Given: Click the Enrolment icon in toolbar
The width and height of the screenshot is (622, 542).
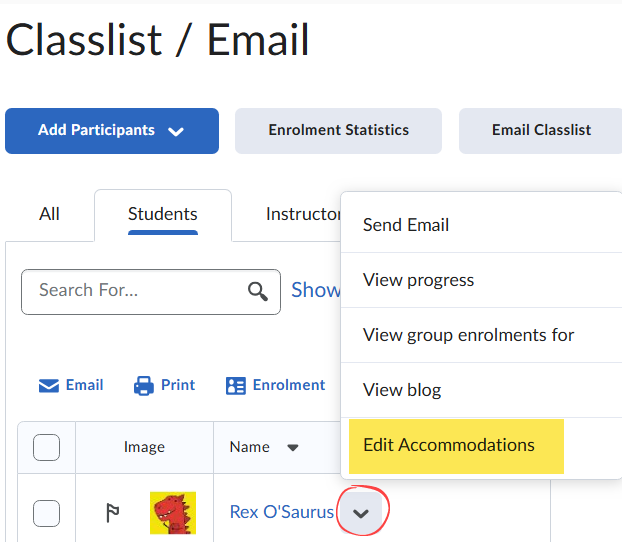Looking at the screenshot, I should pyautogui.click(x=236, y=386).
